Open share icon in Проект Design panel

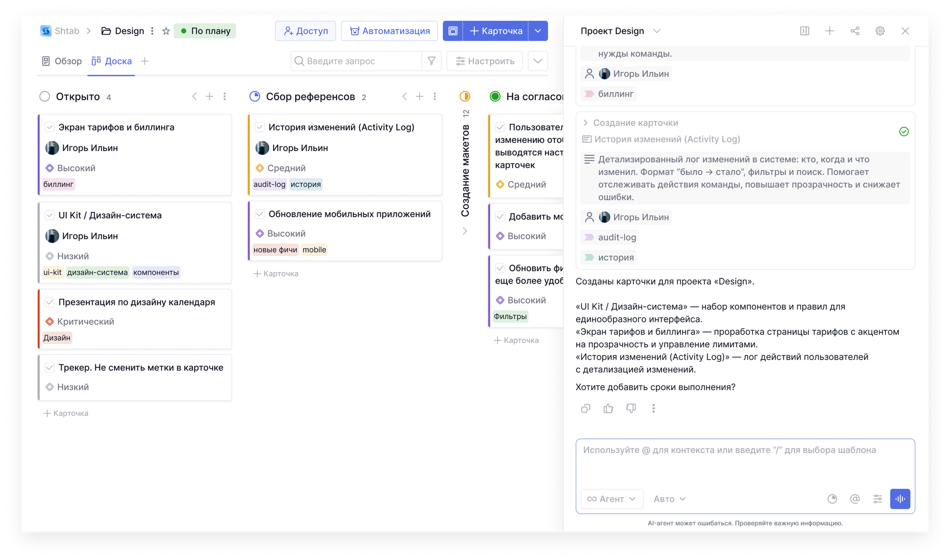pyautogui.click(x=855, y=31)
